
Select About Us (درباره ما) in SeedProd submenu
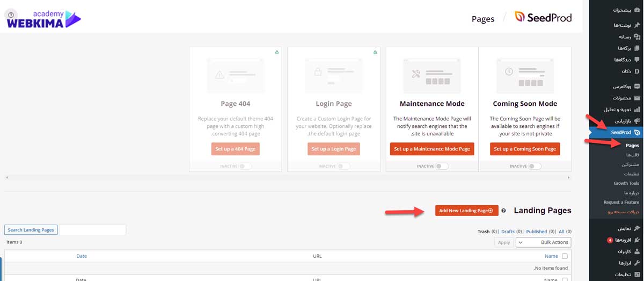(632, 193)
